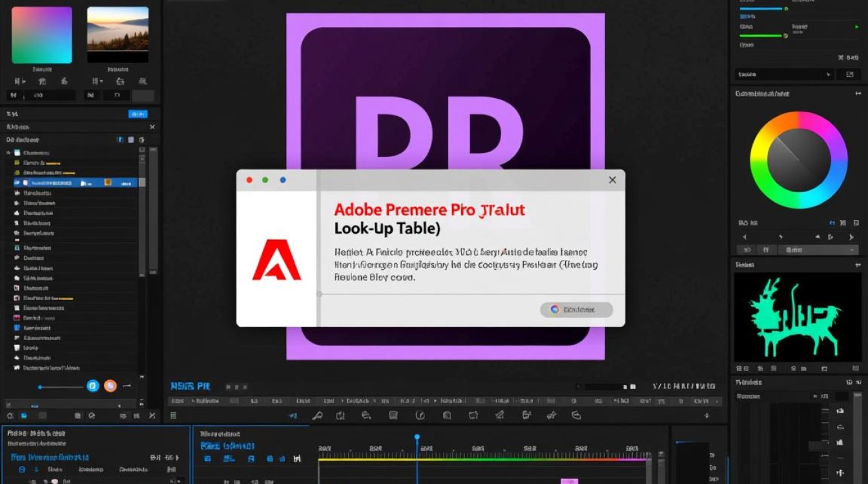Click the magnifier tool in the timeline toolbar
Screen dimensions: 868x484
[317, 416]
